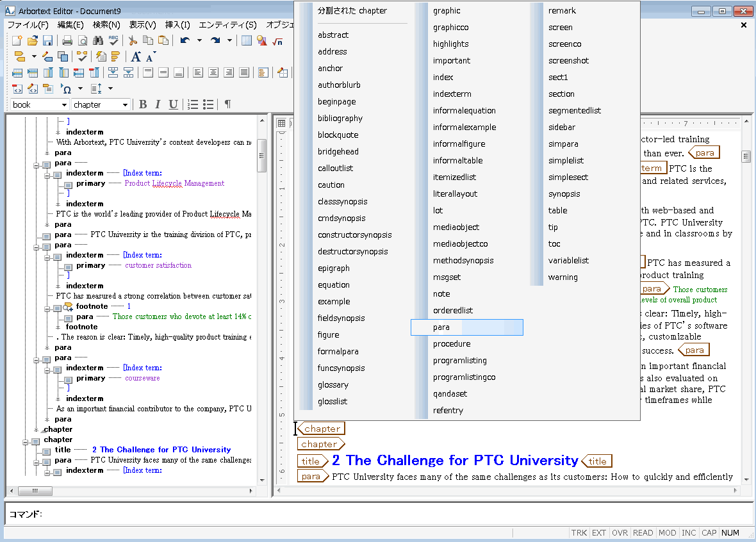Collapse the footnote tree node

(x=47, y=308)
